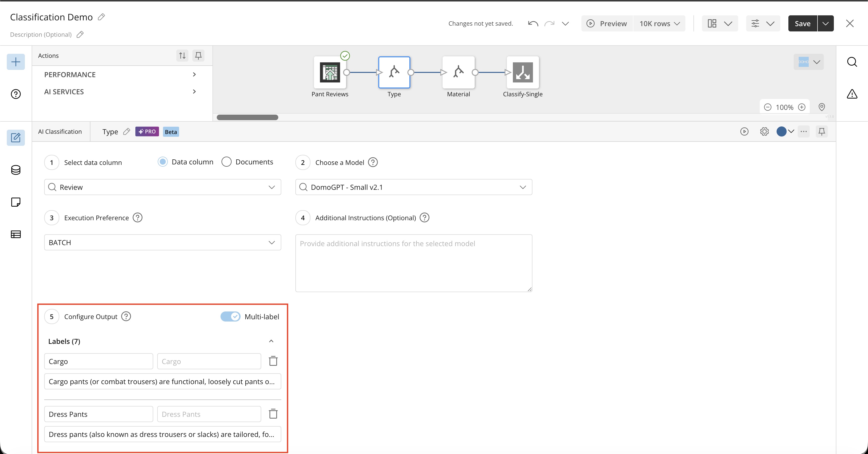Open Configure Output help icon

[126, 316]
